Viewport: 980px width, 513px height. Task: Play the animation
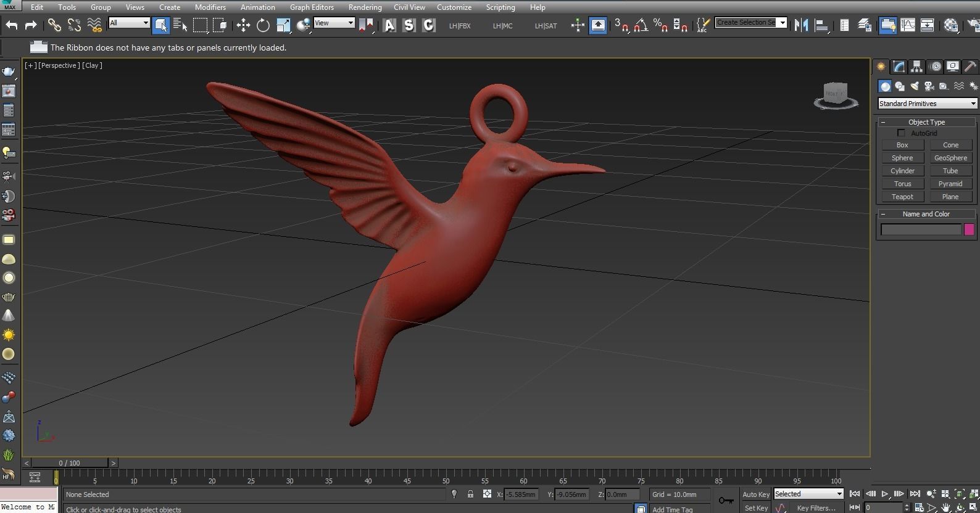click(x=885, y=494)
